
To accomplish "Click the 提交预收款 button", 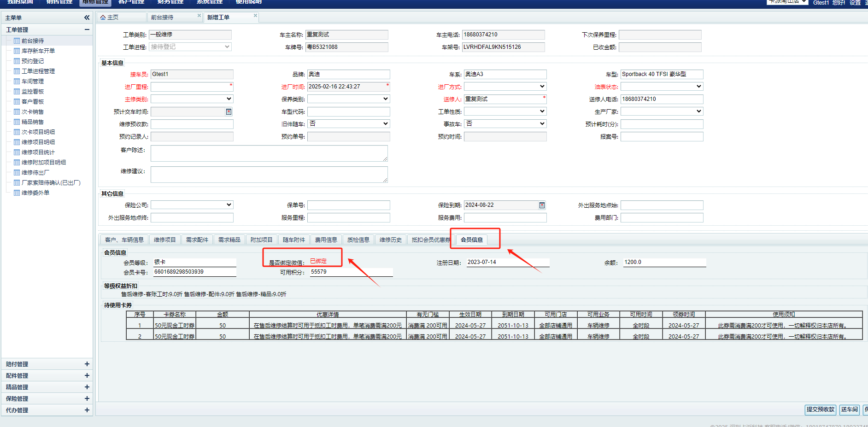I will 820,409.
